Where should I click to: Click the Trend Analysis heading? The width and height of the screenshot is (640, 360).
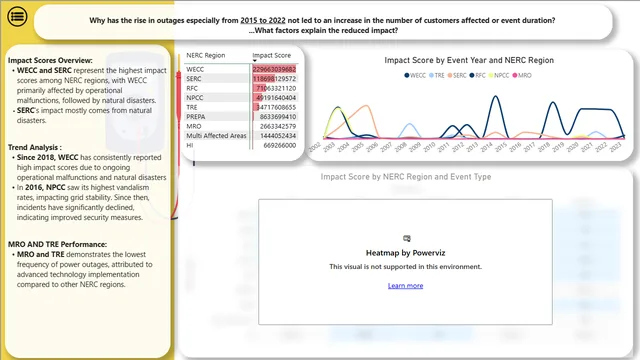pyautogui.click(x=35, y=147)
